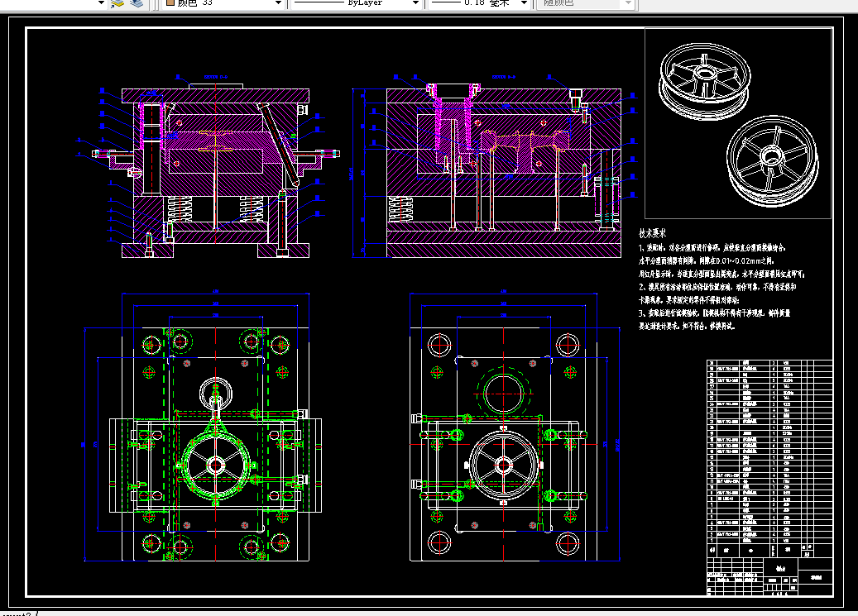The image size is (858, 616).
Task: Open the ByLayer linetype dropdown
Action: pos(356,3)
